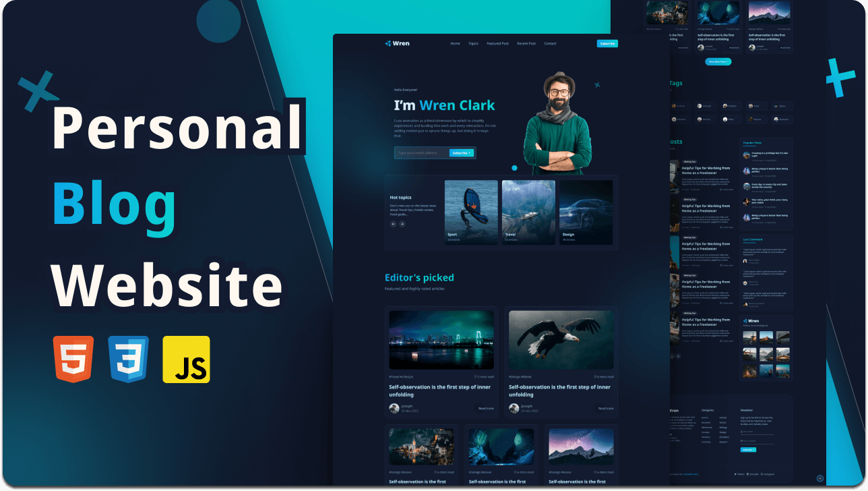This screenshot has width=868, height=491.
Task: Click the Wren Clark portrait photo
Action: (x=557, y=123)
